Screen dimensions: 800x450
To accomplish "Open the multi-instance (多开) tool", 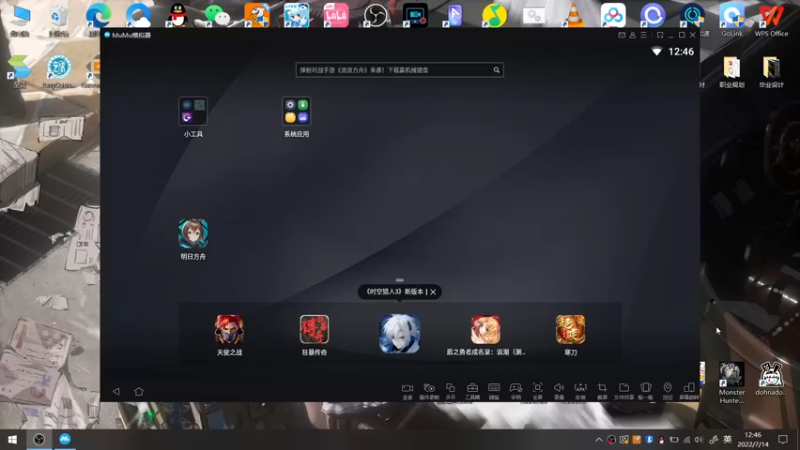I will tap(451, 388).
